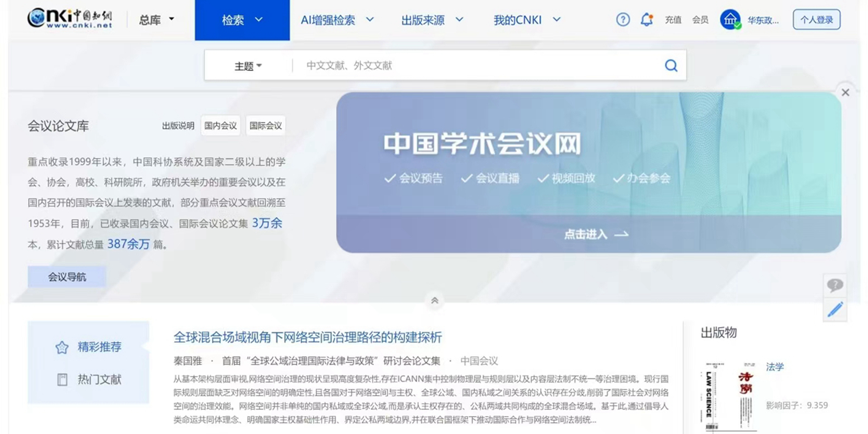Select the 国内会议 filter

pos(220,126)
